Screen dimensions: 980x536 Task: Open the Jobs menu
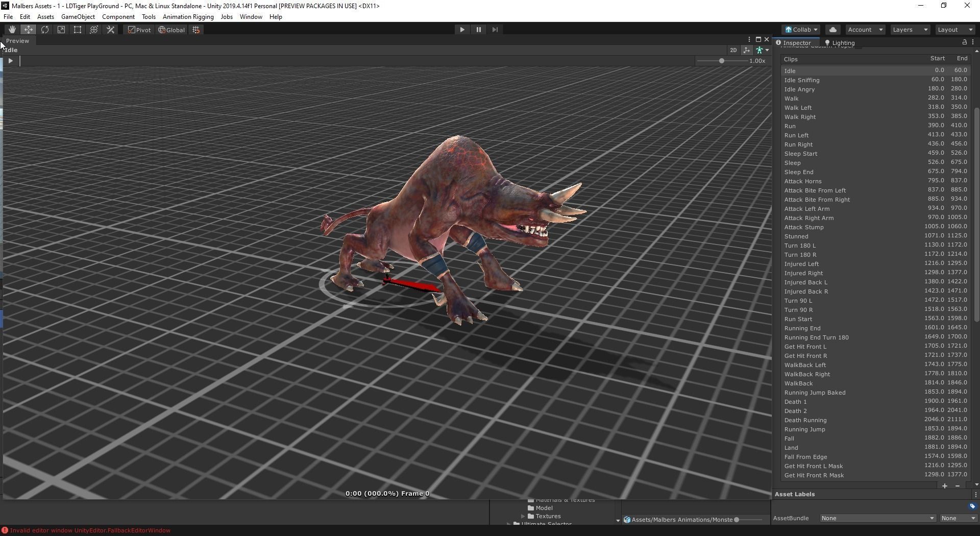(x=227, y=17)
